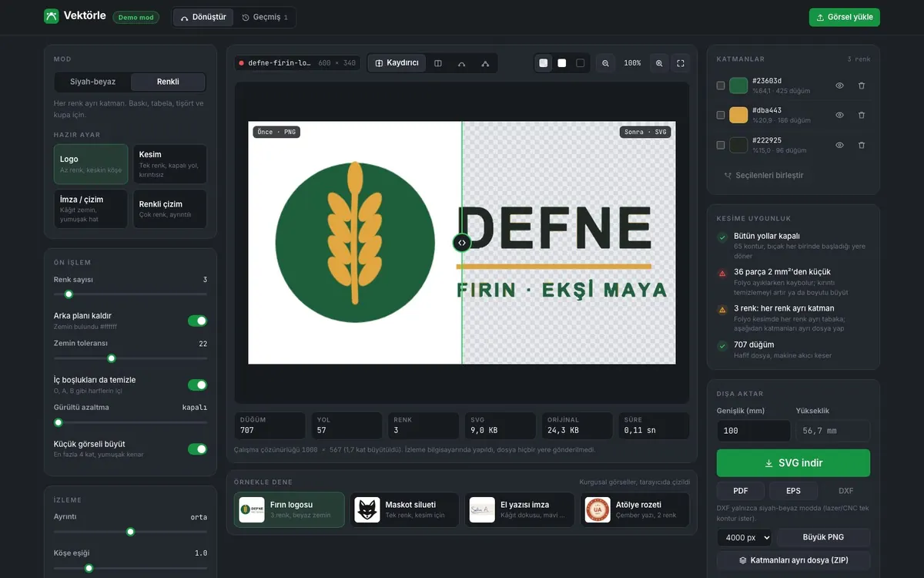Hide the #23603d layer
The width and height of the screenshot is (924, 578).
pos(840,86)
